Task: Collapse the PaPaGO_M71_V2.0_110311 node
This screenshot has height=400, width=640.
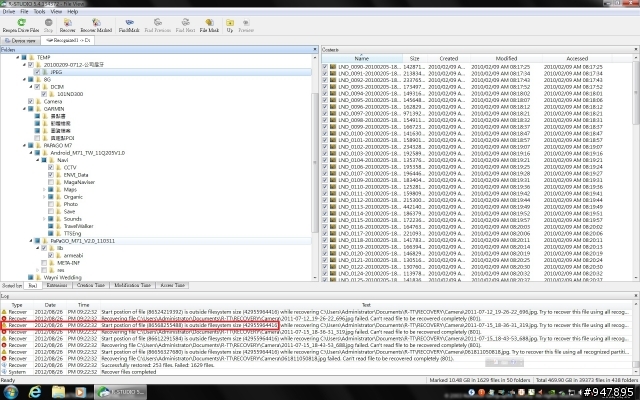Action: [31, 241]
